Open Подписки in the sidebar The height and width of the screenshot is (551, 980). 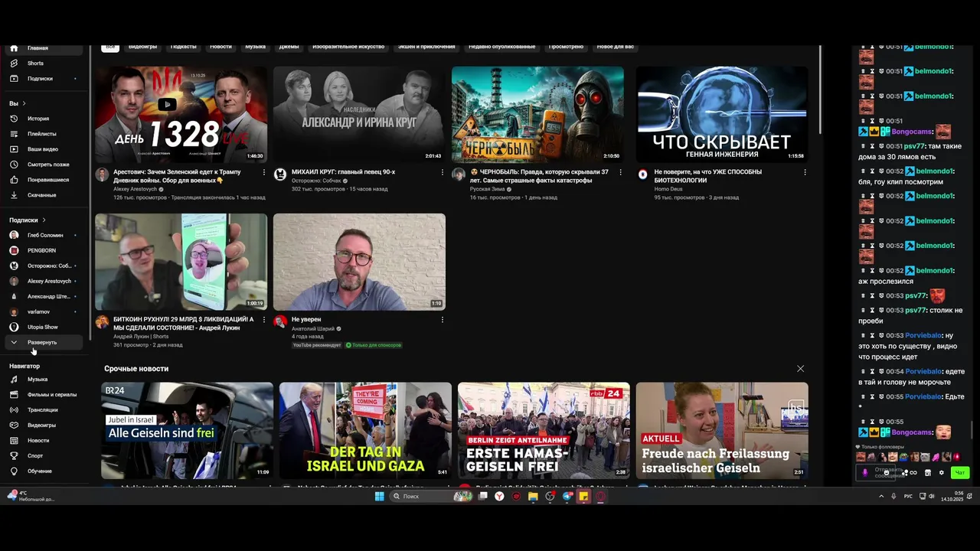(x=44, y=79)
